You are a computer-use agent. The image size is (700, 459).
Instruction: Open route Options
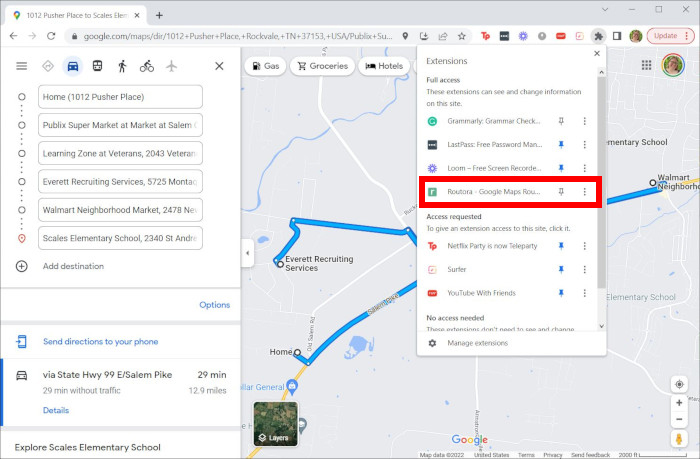[x=215, y=305]
